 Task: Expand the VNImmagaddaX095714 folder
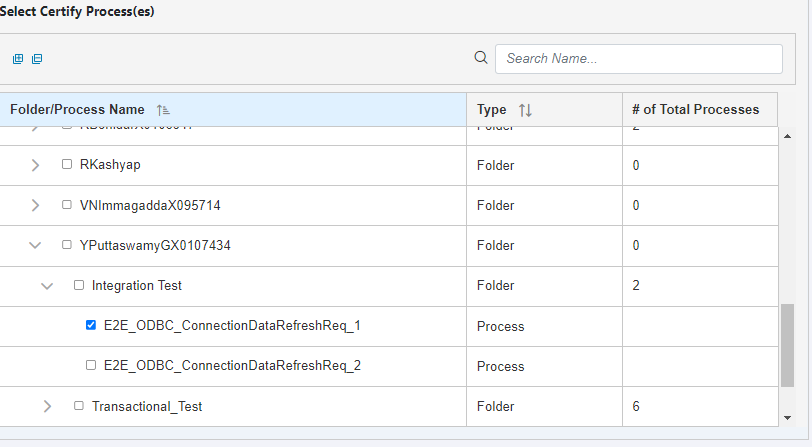36,205
